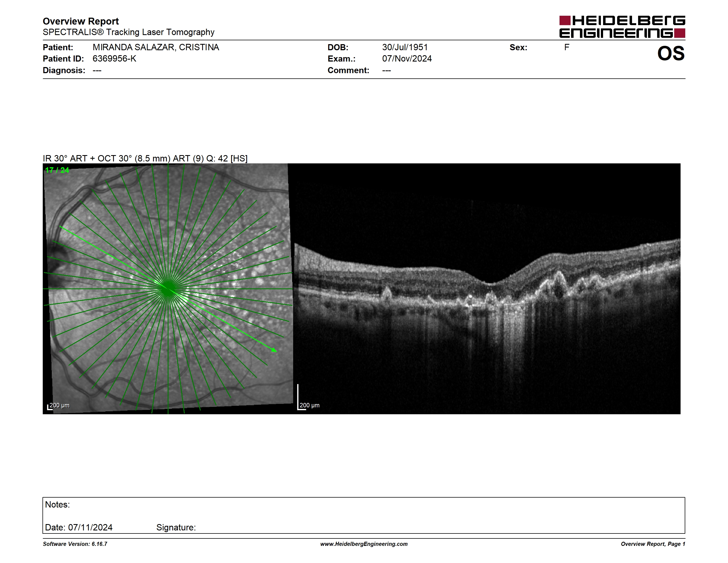
Task: Select the 'Overview Report' title text
Action: coord(81,21)
